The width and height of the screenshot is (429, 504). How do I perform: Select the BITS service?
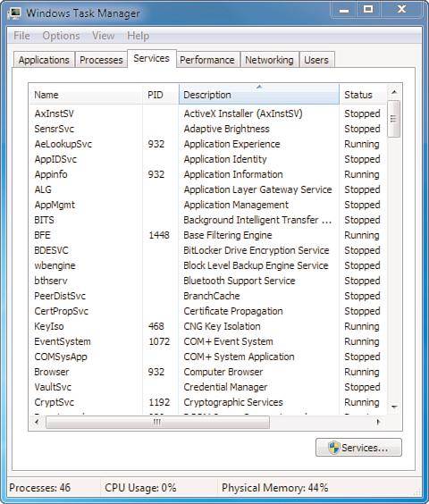207,220
